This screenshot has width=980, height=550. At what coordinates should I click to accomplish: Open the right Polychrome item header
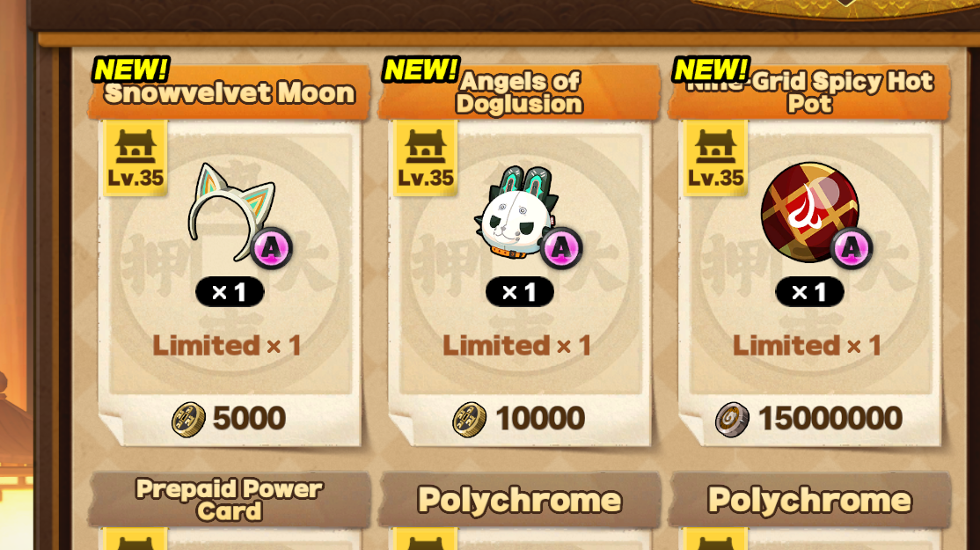tap(809, 499)
